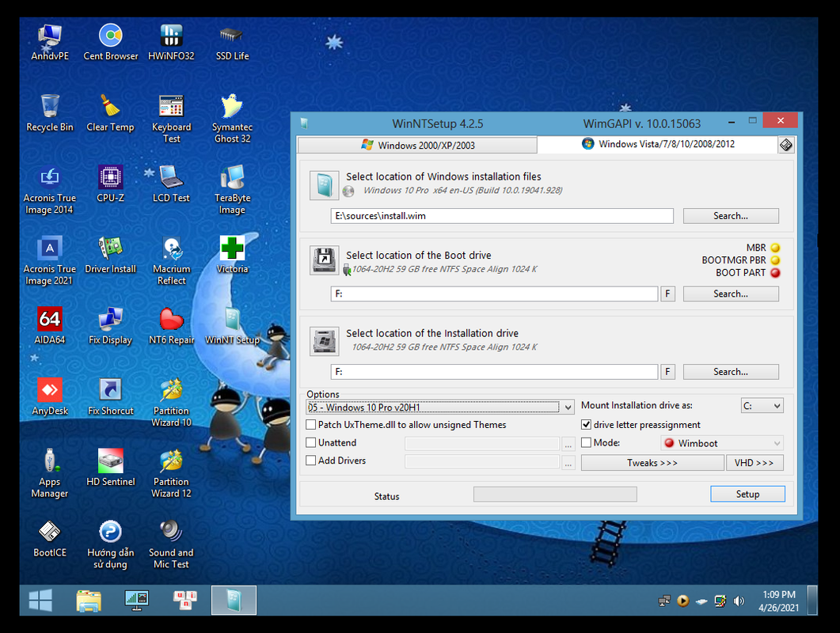Launch Cent Browser from desktop
This screenshot has width=840, height=633.
coord(110,42)
